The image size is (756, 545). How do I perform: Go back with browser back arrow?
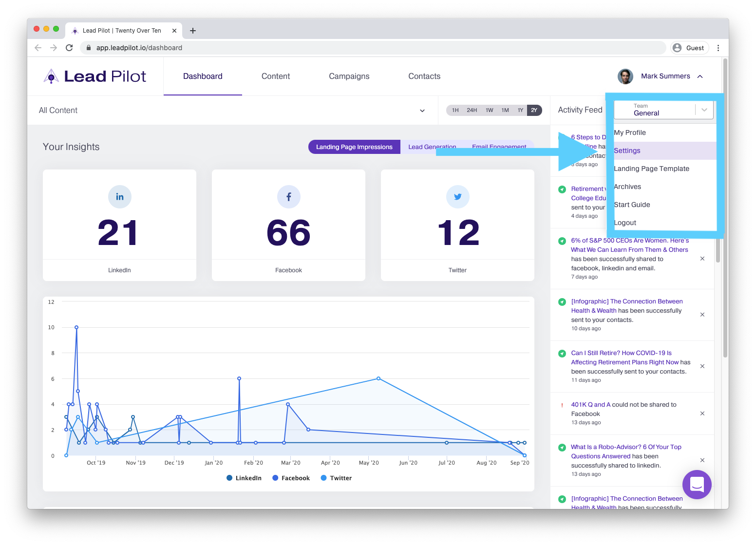click(38, 48)
